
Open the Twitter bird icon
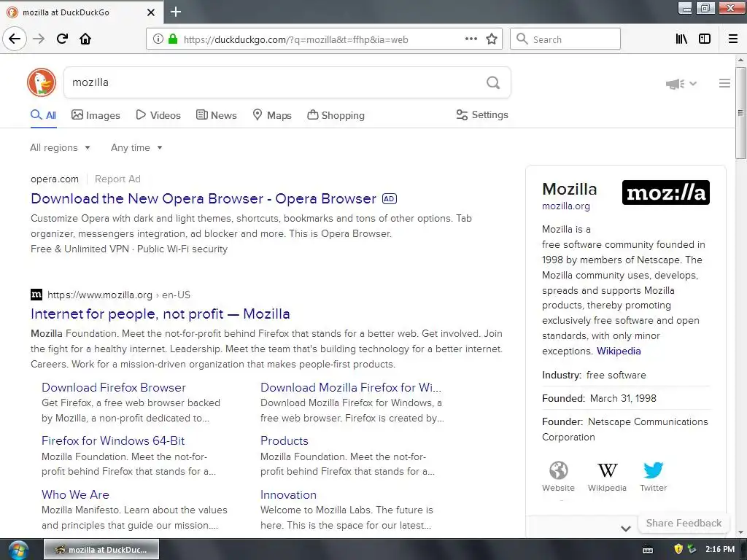pos(653,470)
